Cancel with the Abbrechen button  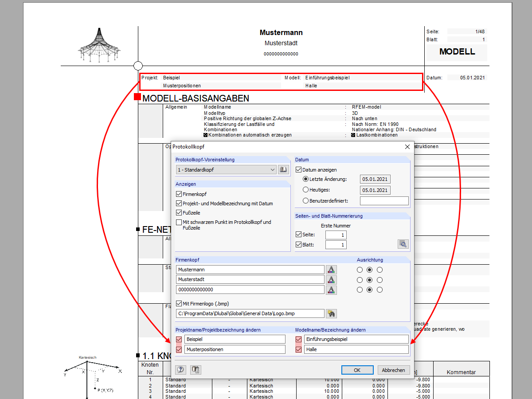[394, 370]
